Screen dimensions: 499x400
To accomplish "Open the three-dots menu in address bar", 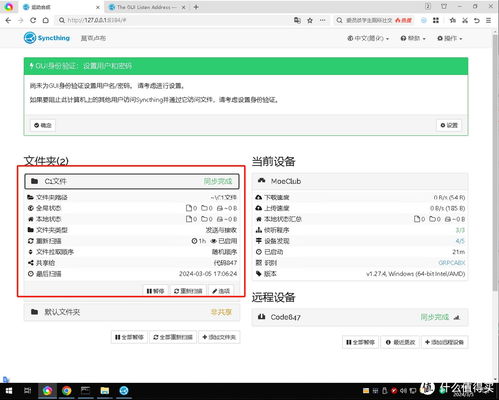I will coord(322,20).
